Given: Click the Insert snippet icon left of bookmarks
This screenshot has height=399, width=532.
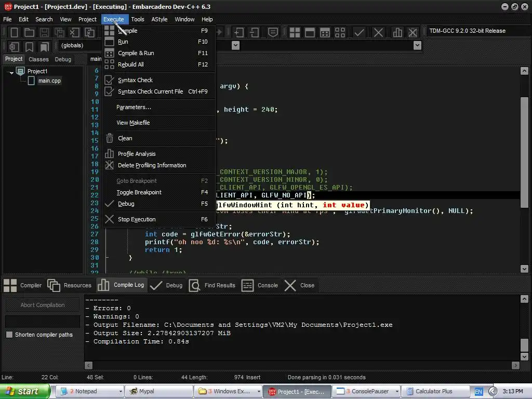Looking at the screenshot, I should pos(14,47).
